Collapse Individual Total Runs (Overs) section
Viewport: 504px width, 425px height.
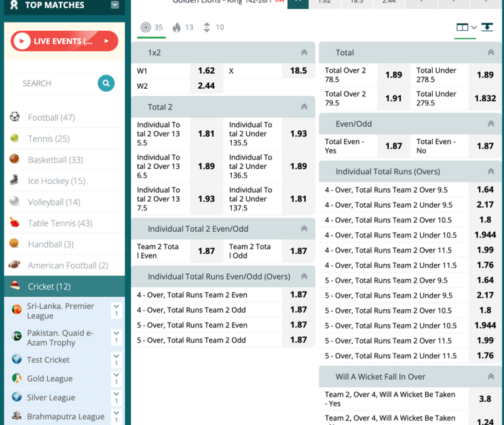491,171
